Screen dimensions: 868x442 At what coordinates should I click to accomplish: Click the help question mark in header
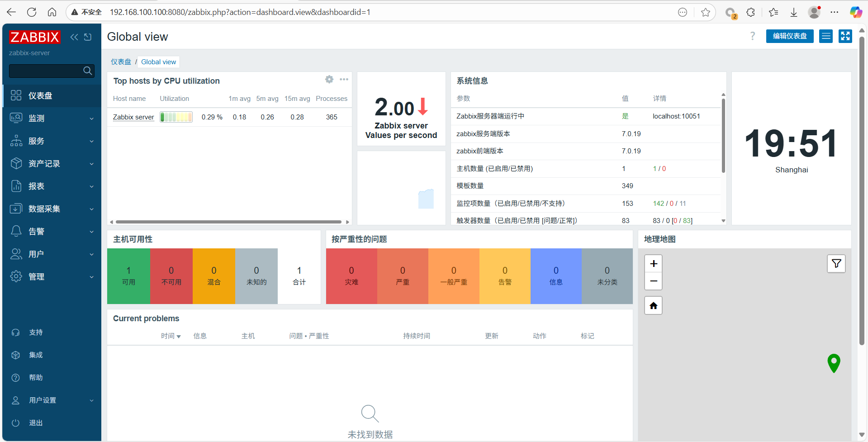coord(753,36)
